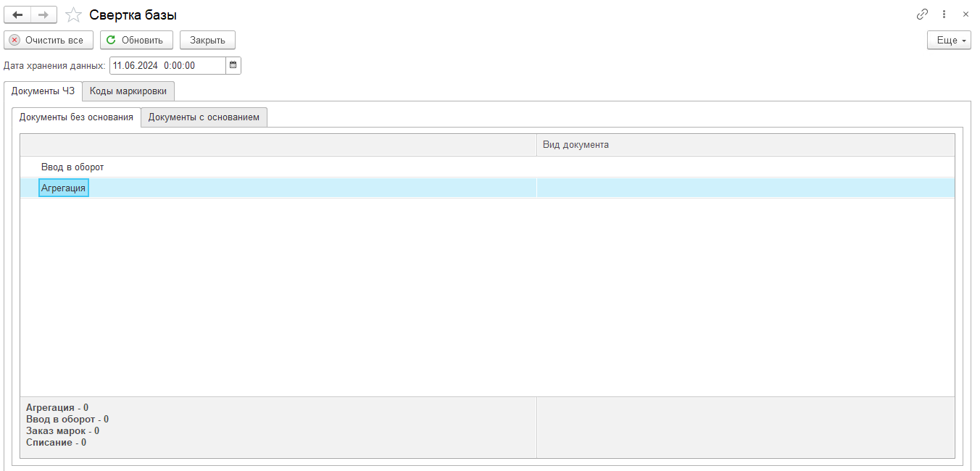Open the Документы с основанием tab

(x=204, y=117)
